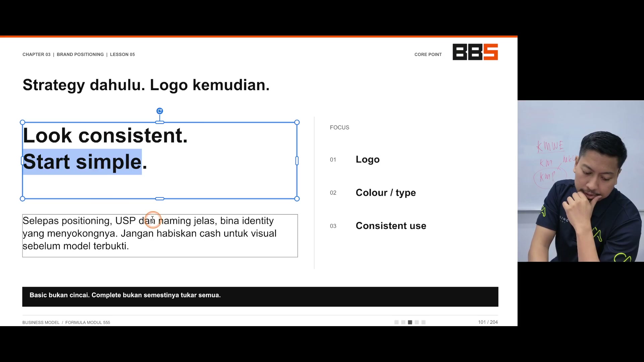Click the highlighted 'Start simple' text
Image resolution: width=644 pixels, height=362 pixels.
(82, 162)
